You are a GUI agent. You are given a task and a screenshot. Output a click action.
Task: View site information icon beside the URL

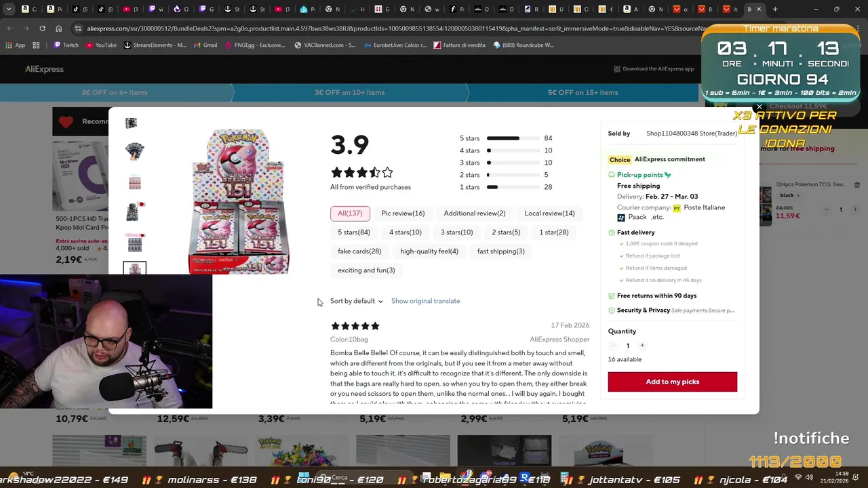pos(79,28)
